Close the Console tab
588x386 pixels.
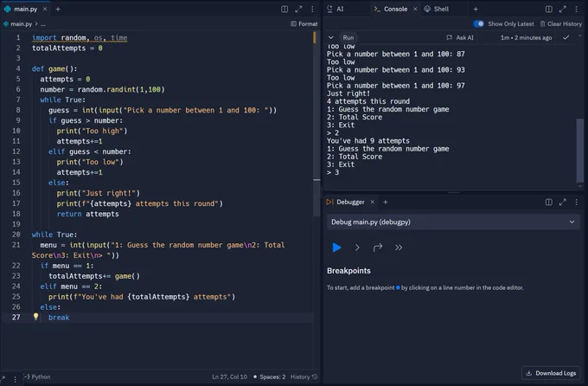pyautogui.click(x=415, y=9)
